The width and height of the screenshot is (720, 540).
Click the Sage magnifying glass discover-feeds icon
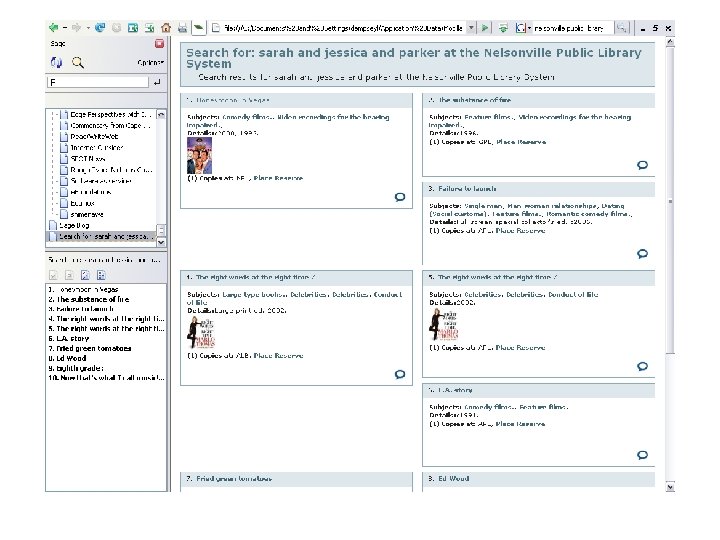click(78, 62)
